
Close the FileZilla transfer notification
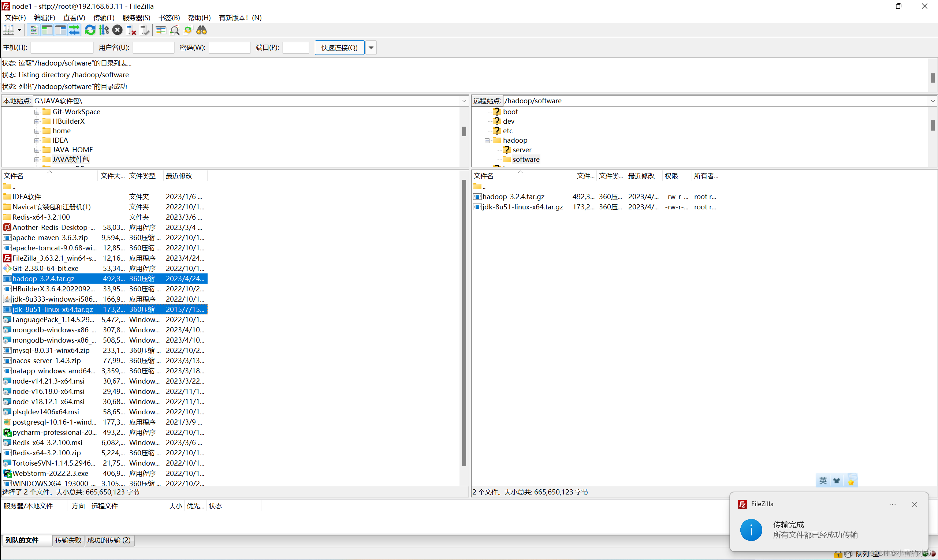point(915,504)
